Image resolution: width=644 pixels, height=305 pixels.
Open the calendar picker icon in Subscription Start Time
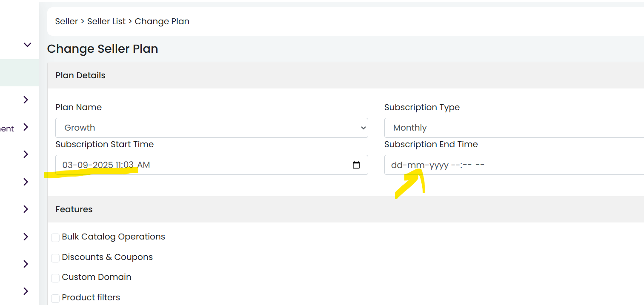[x=356, y=165]
